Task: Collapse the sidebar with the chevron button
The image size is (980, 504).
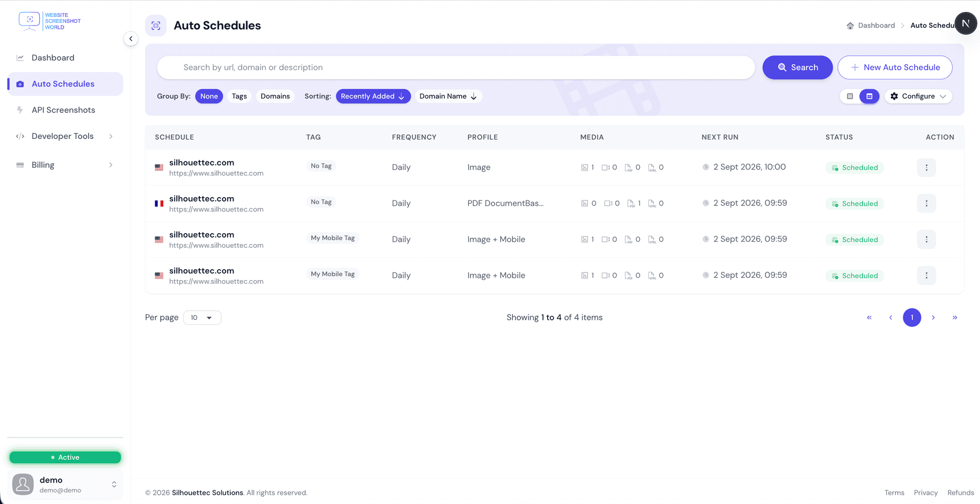Action: pos(131,39)
